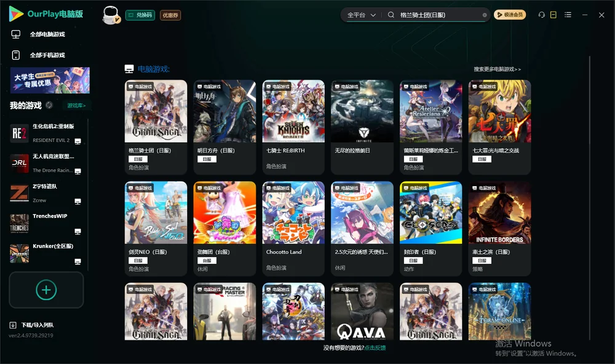Click the 电脑游戏 section monitor icon
This screenshot has width=615, height=364.
point(129,69)
